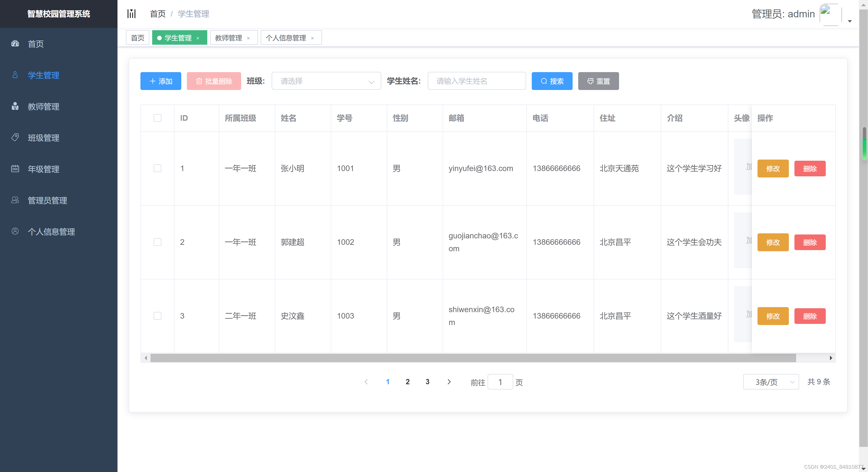Check the row for 张小明

coord(157,168)
